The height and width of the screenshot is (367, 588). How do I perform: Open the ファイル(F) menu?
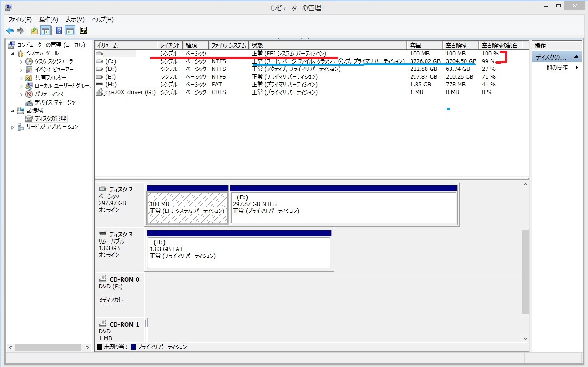(x=20, y=20)
